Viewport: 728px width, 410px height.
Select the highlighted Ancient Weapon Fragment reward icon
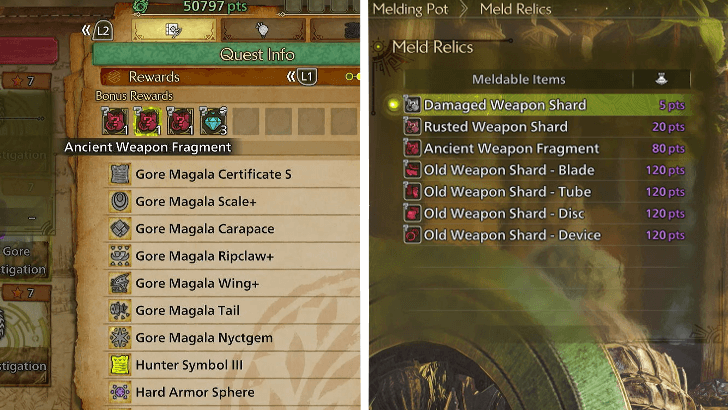coord(148,121)
